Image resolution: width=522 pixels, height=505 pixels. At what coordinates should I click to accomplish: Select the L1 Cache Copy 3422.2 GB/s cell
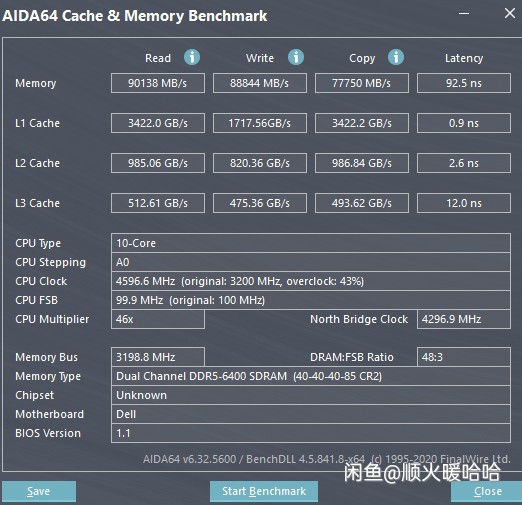click(362, 123)
